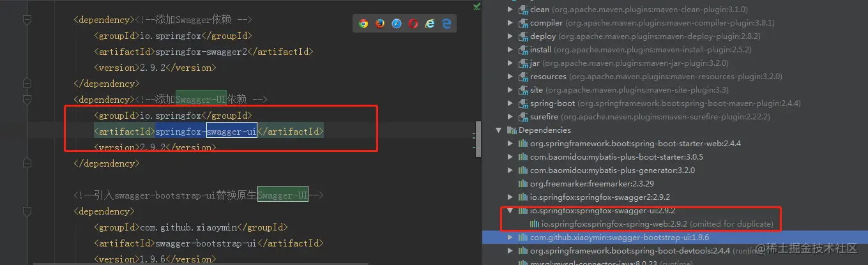The height and width of the screenshot is (265, 868).
Task: Expand spring-boot-starter-web dependency node
Action: click(510, 144)
